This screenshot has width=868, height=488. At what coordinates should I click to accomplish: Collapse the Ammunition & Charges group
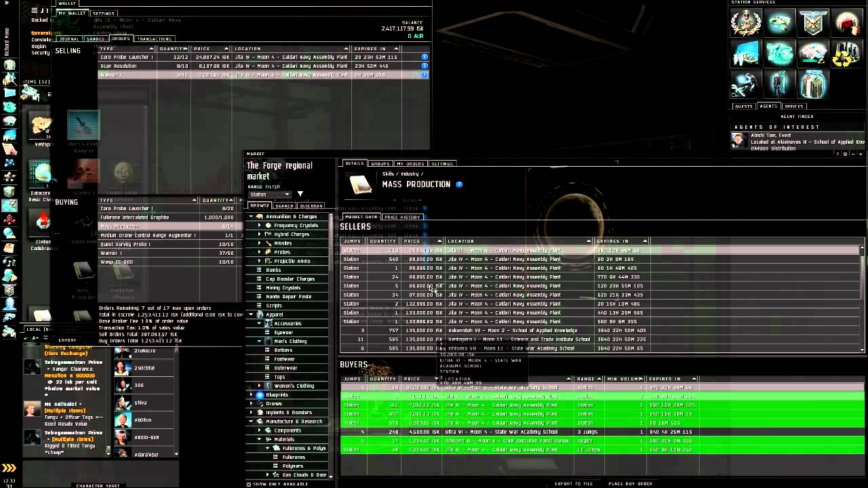point(252,217)
